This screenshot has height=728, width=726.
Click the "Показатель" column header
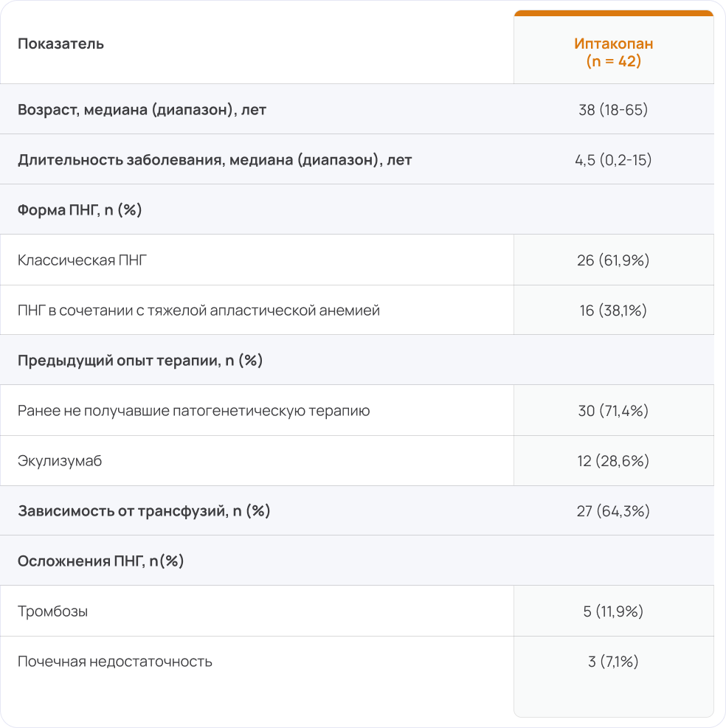click(60, 44)
